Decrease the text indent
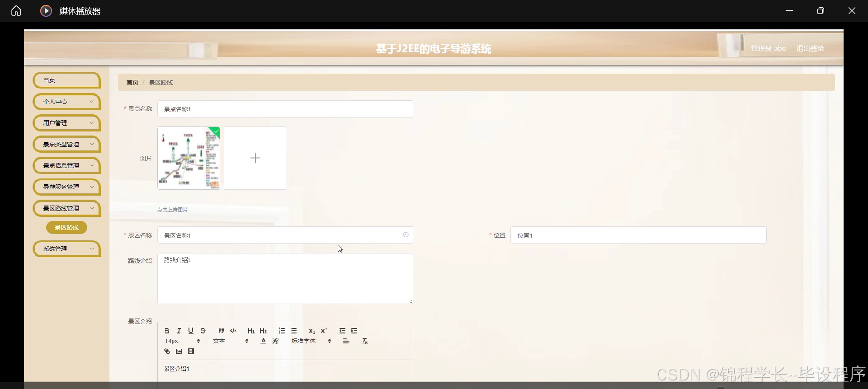The height and width of the screenshot is (389, 868). pyautogui.click(x=342, y=331)
